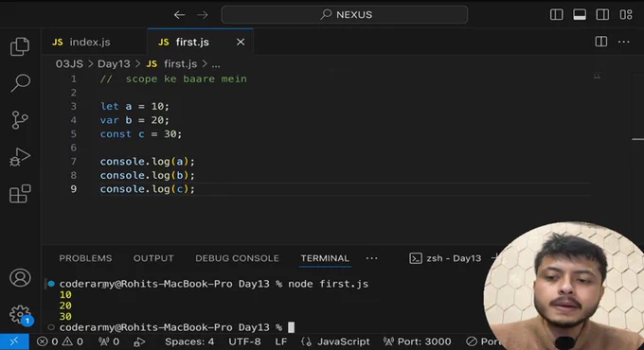The width and height of the screenshot is (644, 350).
Task: Open the remote window indicator
Action: click(x=14, y=341)
